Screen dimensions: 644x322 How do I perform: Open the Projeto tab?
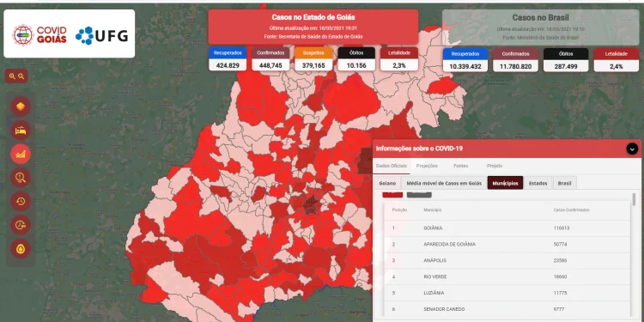click(x=495, y=166)
